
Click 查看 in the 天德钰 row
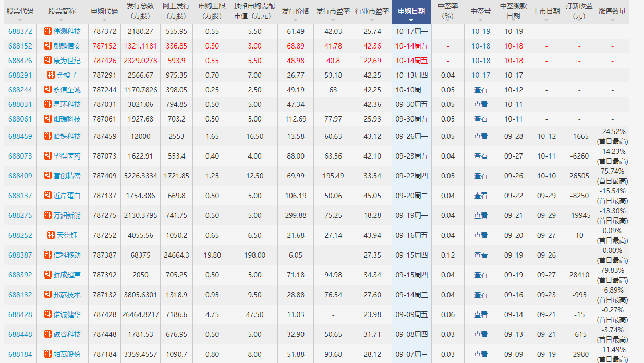click(x=481, y=235)
